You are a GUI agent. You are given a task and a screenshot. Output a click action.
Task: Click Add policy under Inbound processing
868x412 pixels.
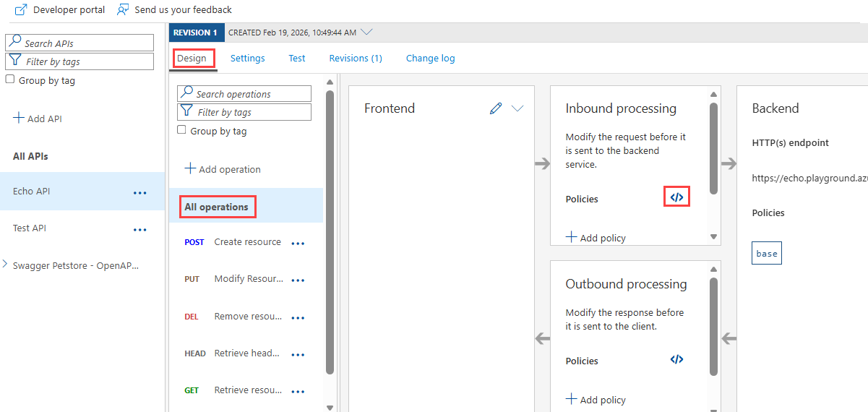pos(596,238)
